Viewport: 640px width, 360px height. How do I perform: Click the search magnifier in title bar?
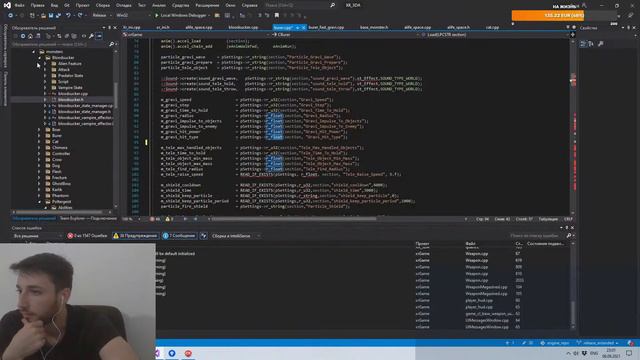pos(332,5)
